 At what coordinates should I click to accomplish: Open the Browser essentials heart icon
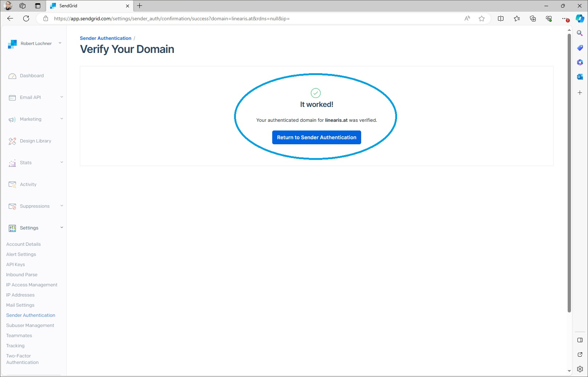tap(549, 18)
